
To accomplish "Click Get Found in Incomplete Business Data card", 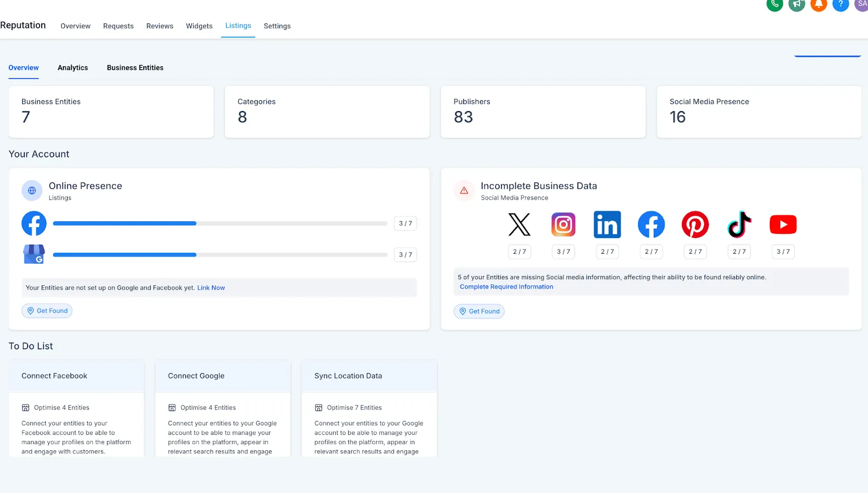I will pyautogui.click(x=479, y=311).
